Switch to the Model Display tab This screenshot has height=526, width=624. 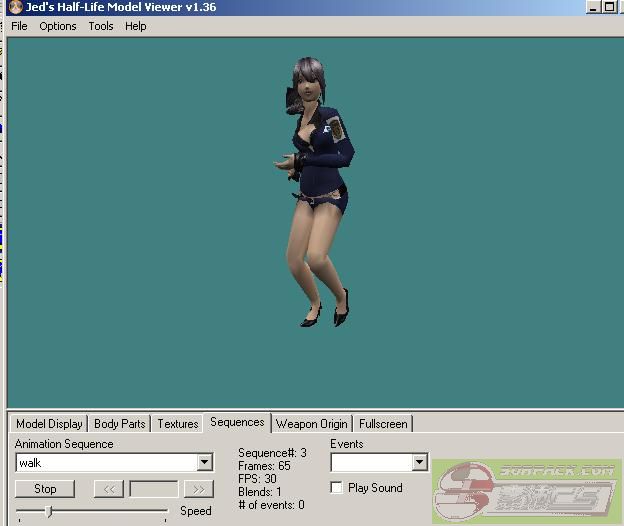pos(49,424)
